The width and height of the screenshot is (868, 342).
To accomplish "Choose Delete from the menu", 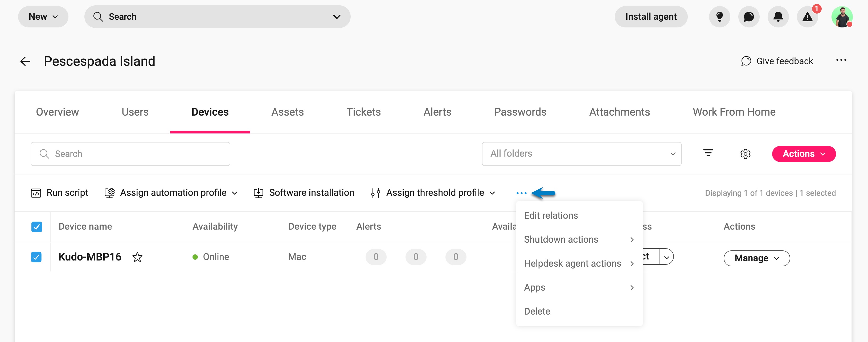I will [x=579, y=311].
